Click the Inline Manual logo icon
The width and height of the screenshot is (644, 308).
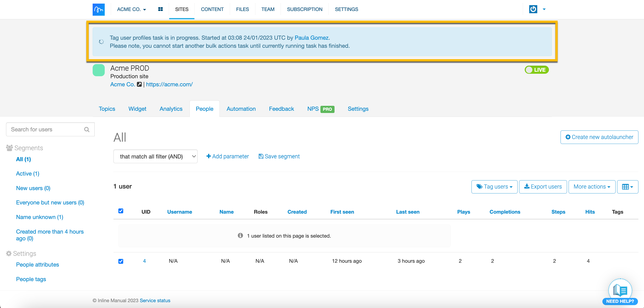(x=98, y=9)
